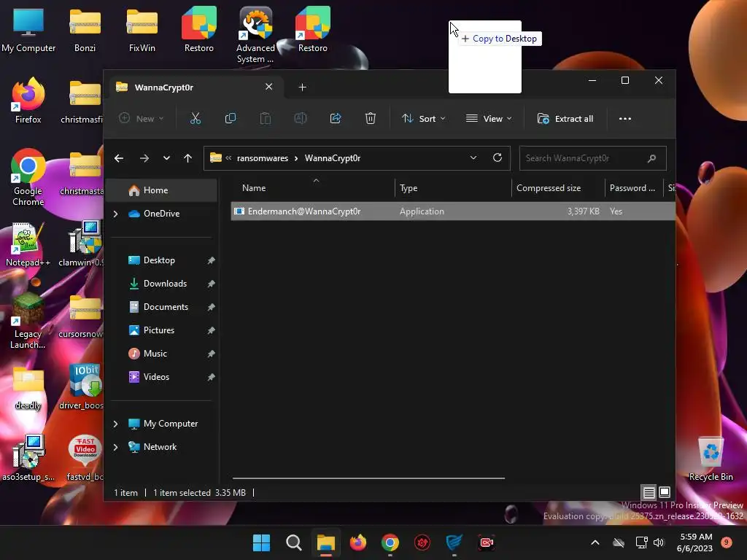Select Endermanch@WannaCrypt0r file row
This screenshot has height=560, width=747.
coord(453,211)
